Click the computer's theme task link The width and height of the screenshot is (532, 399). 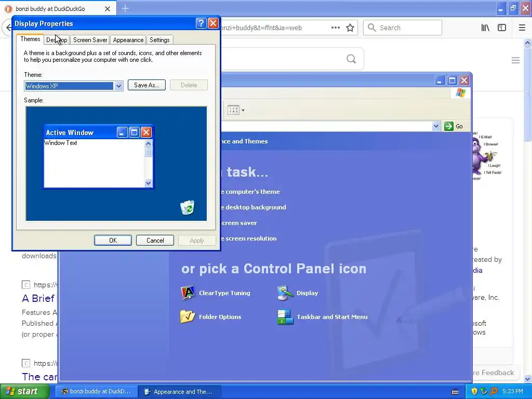(x=250, y=192)
